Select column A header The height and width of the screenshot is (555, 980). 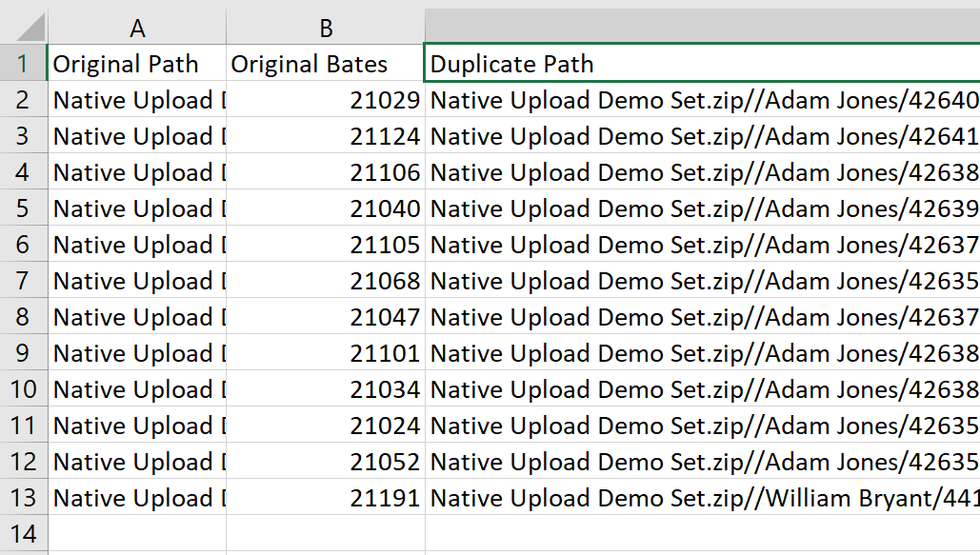137,26
